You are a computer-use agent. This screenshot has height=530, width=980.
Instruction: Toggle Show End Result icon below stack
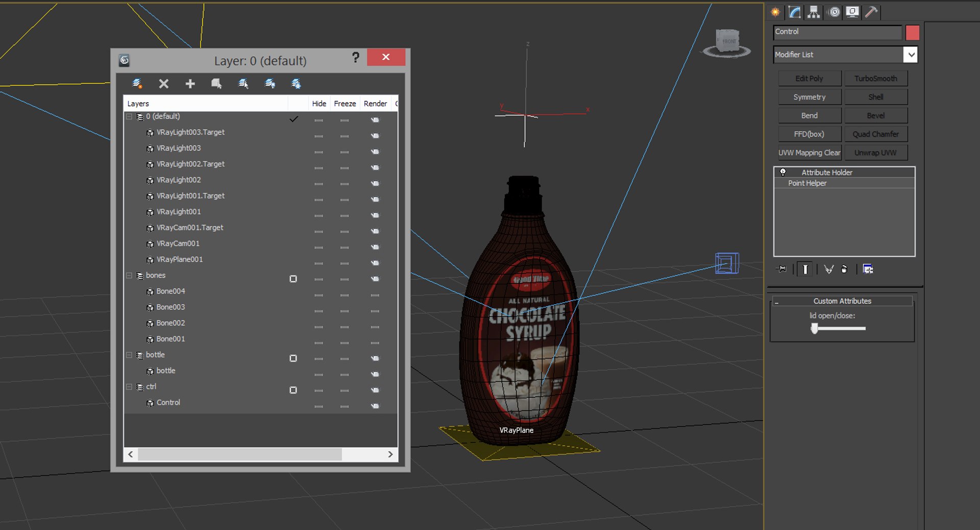coord(805,269)
